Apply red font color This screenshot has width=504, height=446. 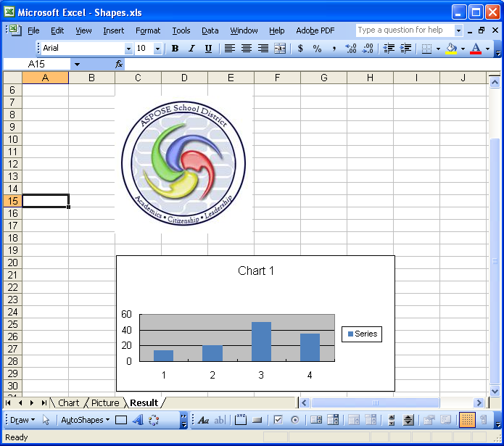tap(476, 49)
